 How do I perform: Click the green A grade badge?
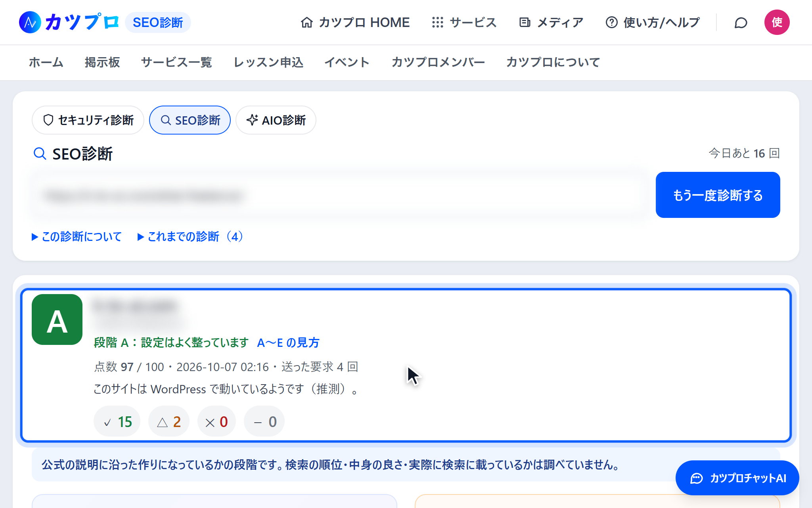tap(57, 319)
